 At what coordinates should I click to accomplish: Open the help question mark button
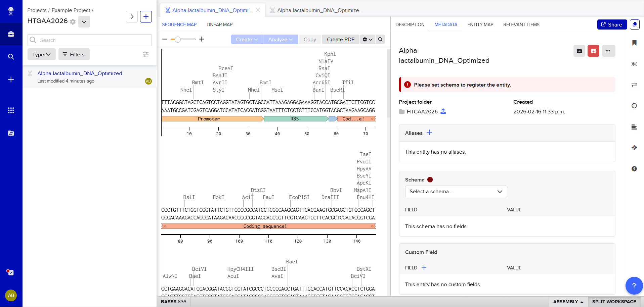[x=634, y=286]
